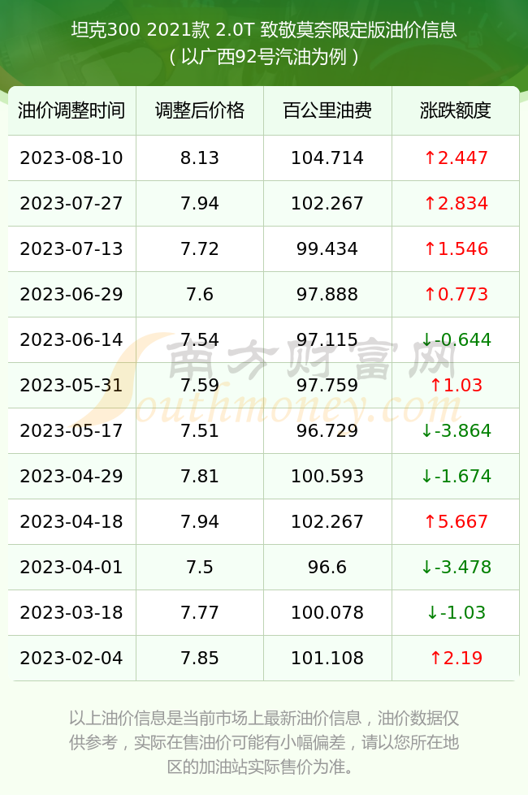Viewport: 528px width, 812px height.
Task: Select the date cell 2023-02-04
Action: coord(71,659)
